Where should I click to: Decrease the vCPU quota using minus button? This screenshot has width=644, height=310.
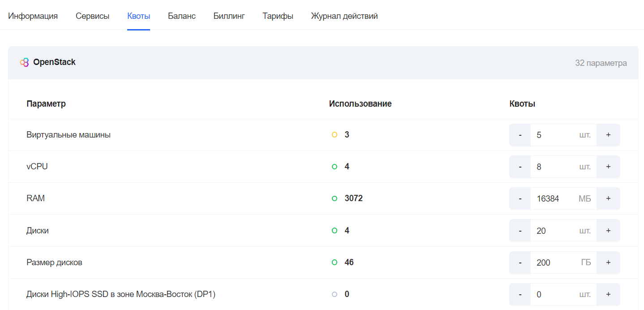pyautogui.click(x=520, y=167)
